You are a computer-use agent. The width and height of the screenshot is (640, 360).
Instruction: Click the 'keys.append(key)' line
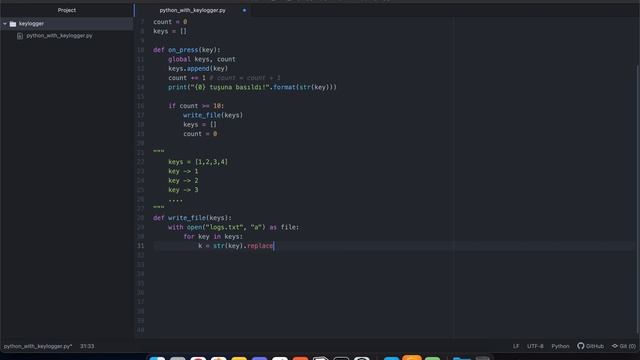point(198,69)
